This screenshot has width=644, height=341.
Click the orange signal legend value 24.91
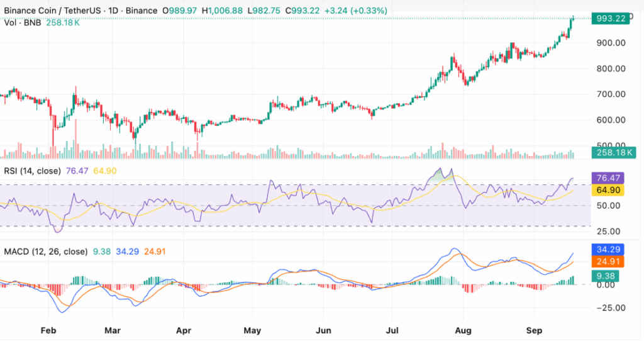155,252
